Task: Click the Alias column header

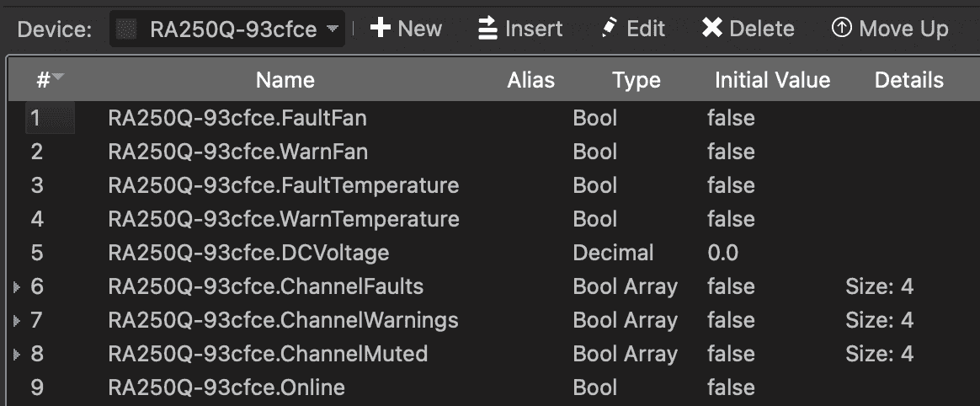Action: click(530, 80)
